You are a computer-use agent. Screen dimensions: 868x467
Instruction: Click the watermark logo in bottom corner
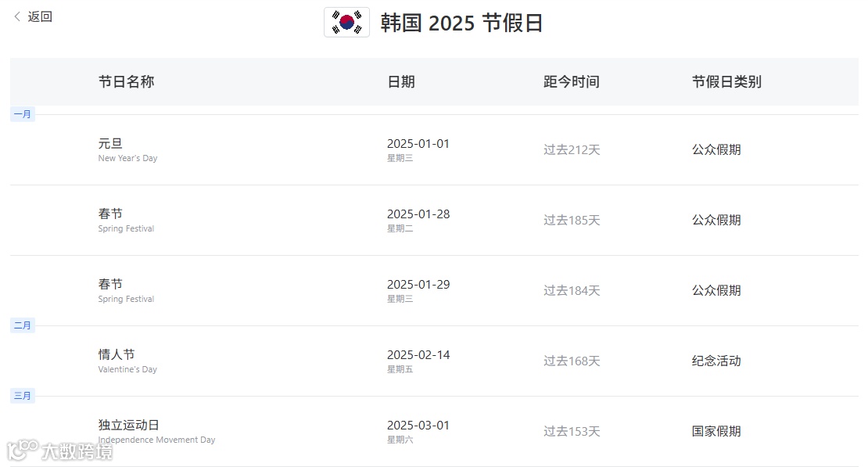[59, 451]
